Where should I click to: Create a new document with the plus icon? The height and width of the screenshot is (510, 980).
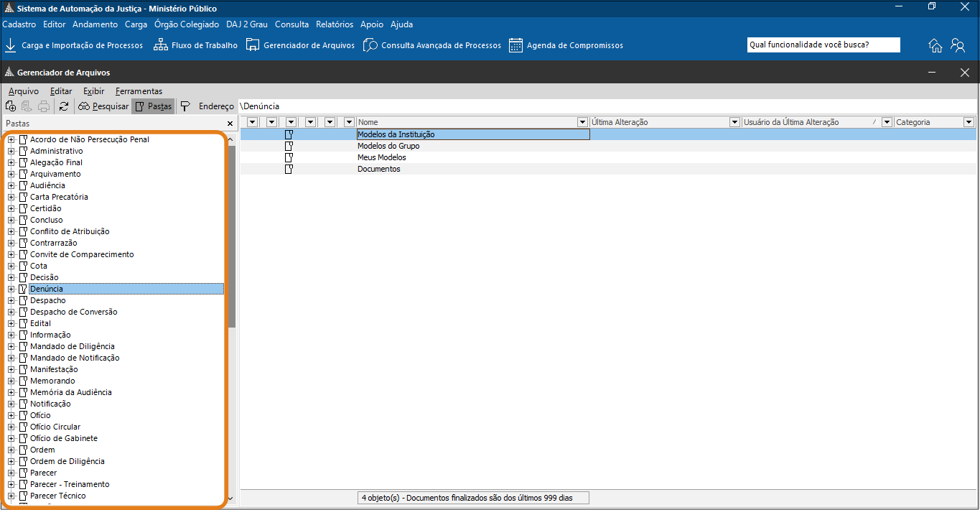[x=11, y=106]
